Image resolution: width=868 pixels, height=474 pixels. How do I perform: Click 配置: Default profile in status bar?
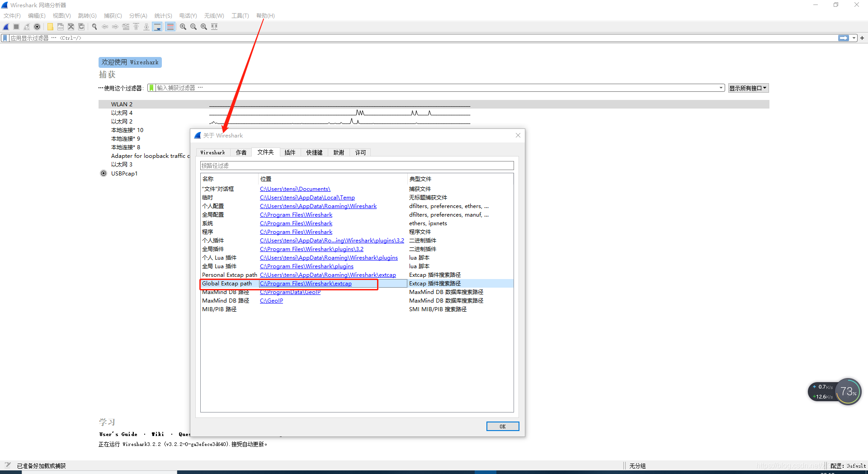(x=848, y=466)
